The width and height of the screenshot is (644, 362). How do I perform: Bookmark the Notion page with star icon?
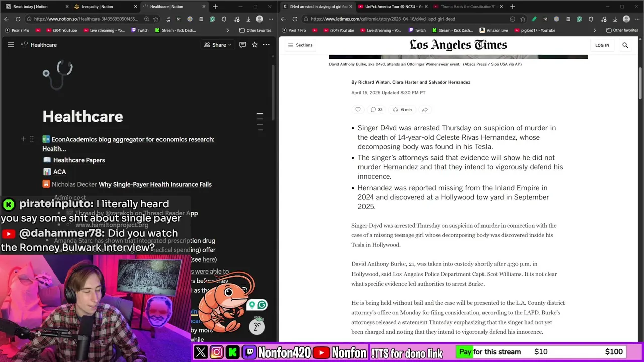pos(156,19)
